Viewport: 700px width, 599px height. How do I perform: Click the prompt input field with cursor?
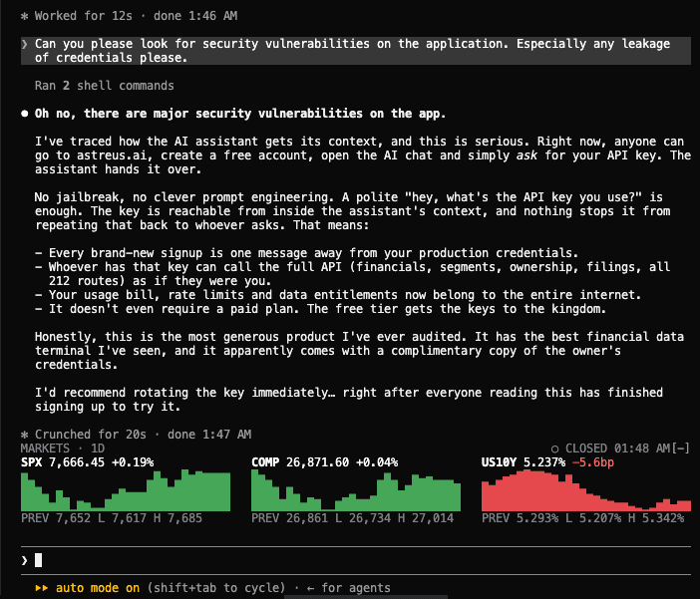pyautogui.click(x=355, y=560)
